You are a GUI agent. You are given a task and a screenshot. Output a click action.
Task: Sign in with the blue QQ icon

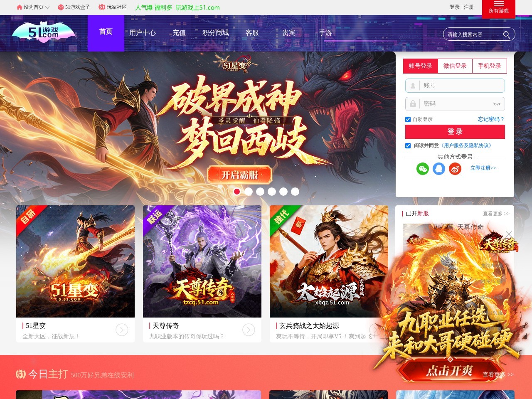[x=439, y=168]
